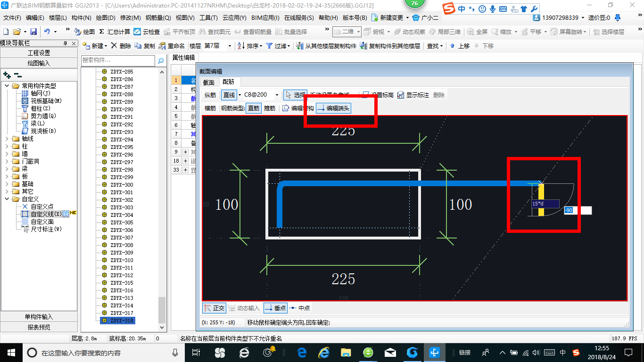Select 尺寸标注(W) in the tree
This screenshot has width=644, height=362.
[x=41, y=229]
